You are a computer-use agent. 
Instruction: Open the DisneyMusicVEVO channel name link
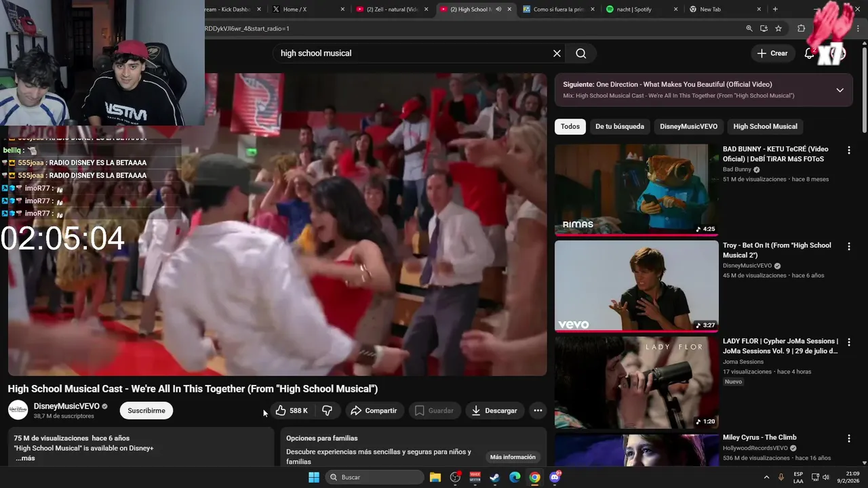(66, 406)
